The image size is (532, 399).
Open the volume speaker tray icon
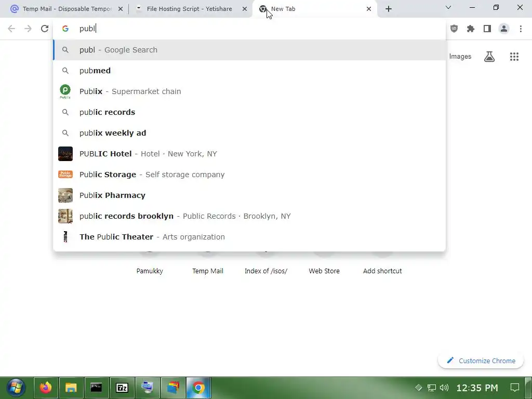click(x=444, y=388)
